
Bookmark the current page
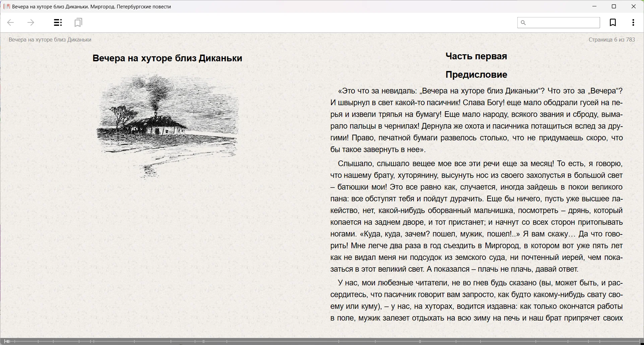(613, 23)
